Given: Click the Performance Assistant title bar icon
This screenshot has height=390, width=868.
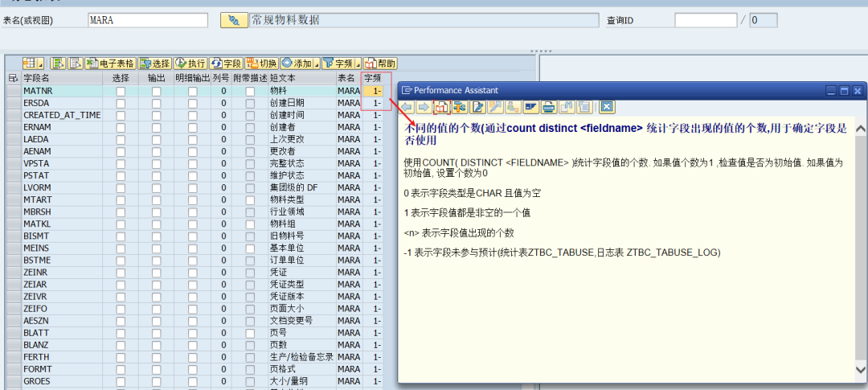Looking at the screenshot, I should tap(407, 90).
